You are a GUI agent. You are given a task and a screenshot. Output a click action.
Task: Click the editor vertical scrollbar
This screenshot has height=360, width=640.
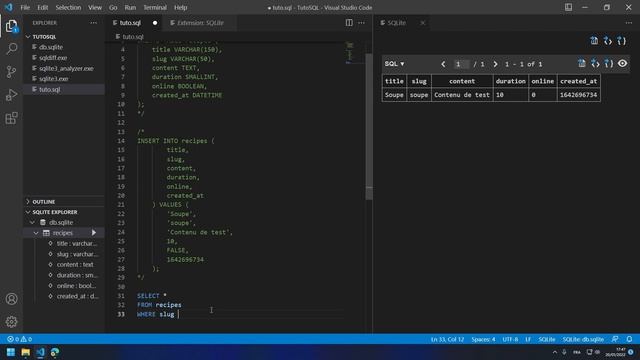[x=369, y=127]
